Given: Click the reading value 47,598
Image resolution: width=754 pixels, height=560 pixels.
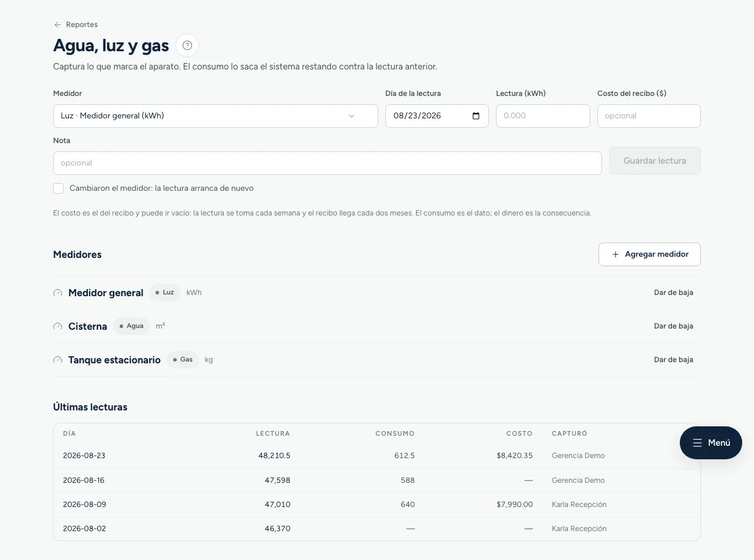Looking at the screenshot, I should (277, 481).
